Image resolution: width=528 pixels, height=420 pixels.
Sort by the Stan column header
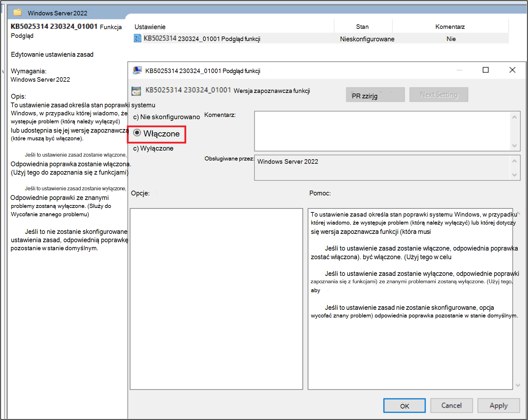pyautogui.click(x=363, y=27)
